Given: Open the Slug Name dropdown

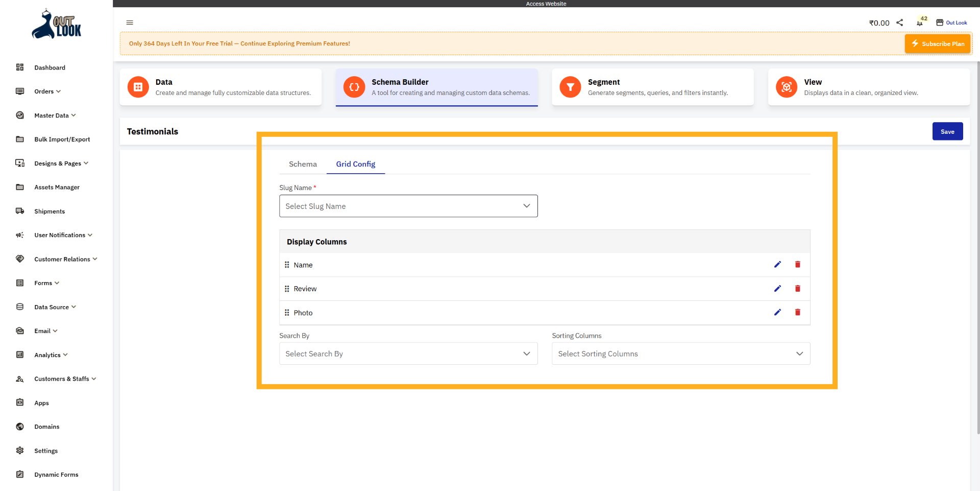Looking at the screenshot, I should coord(408,206).
